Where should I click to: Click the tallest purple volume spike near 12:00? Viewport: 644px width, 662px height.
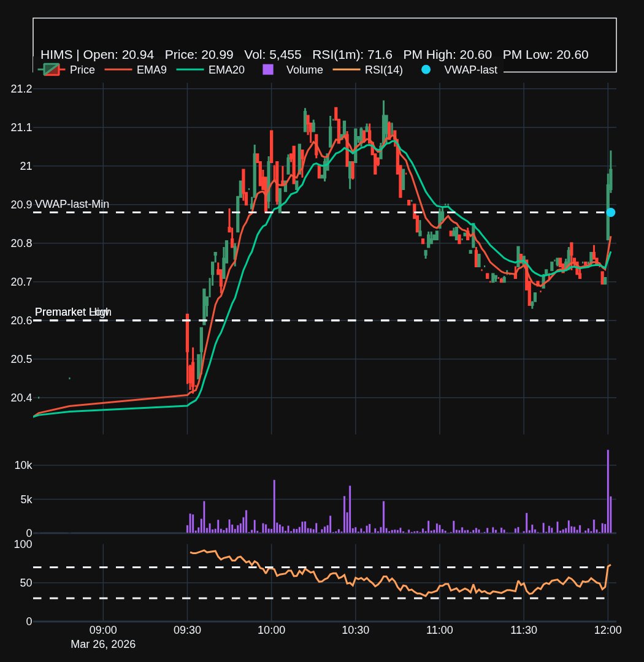point(609,490)
